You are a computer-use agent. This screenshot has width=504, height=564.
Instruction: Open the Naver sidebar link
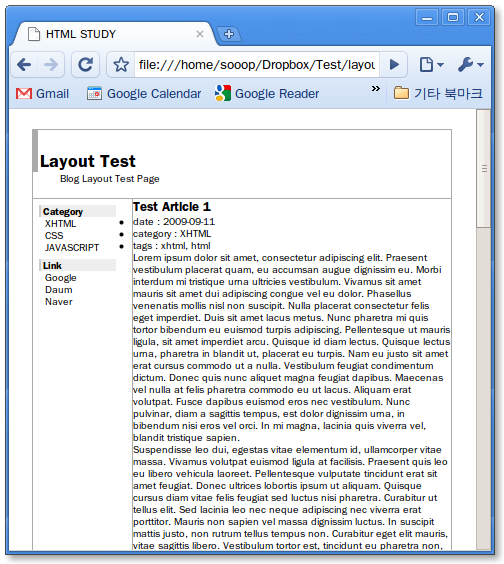59,301
